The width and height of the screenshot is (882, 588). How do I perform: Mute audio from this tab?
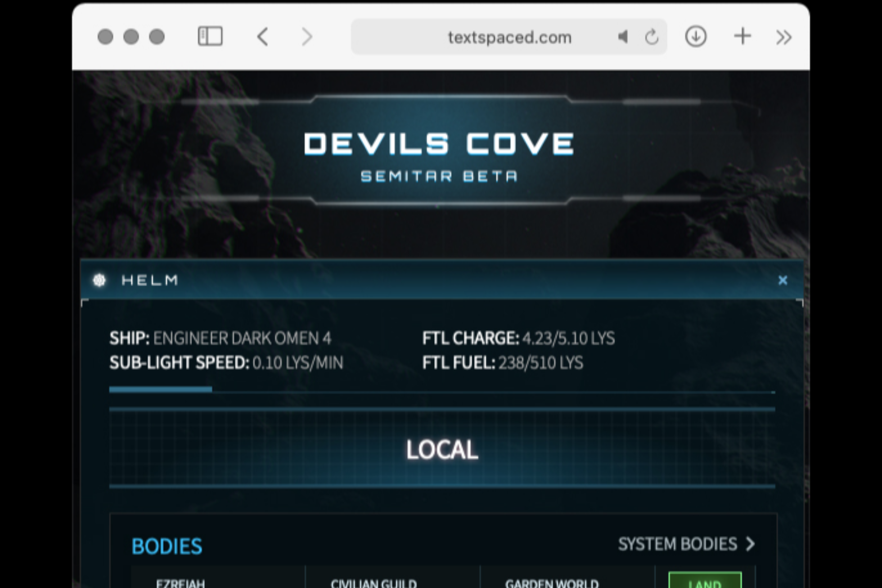tap(623, 37)
